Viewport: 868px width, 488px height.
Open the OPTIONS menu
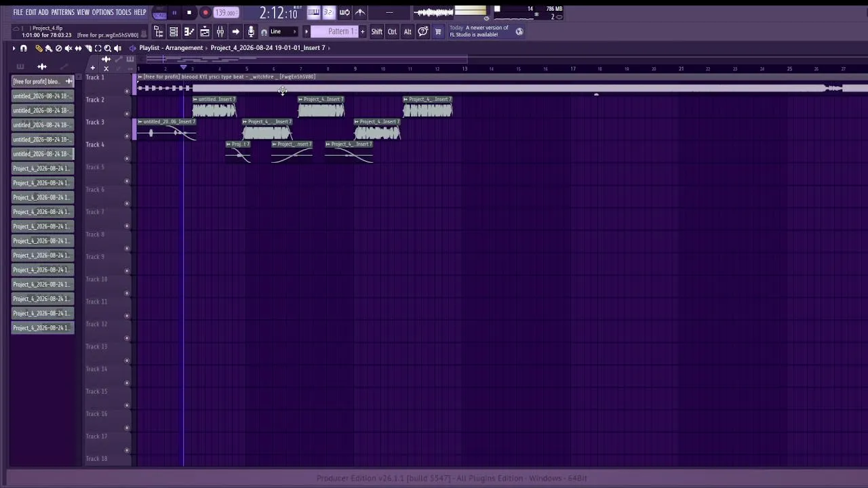(x=102, y=12)
